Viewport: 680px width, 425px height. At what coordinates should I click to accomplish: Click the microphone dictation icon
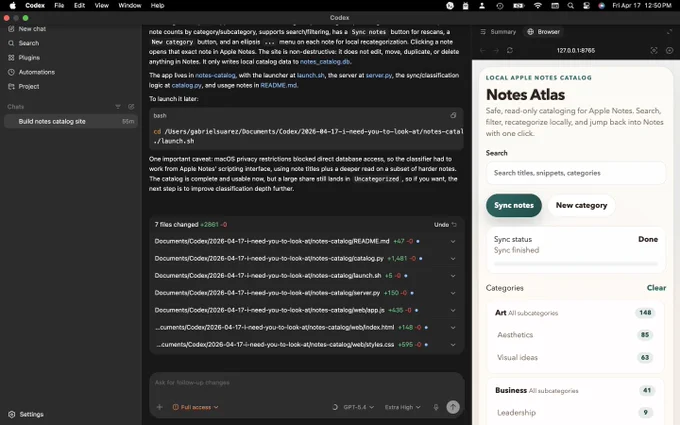[436, 407]
